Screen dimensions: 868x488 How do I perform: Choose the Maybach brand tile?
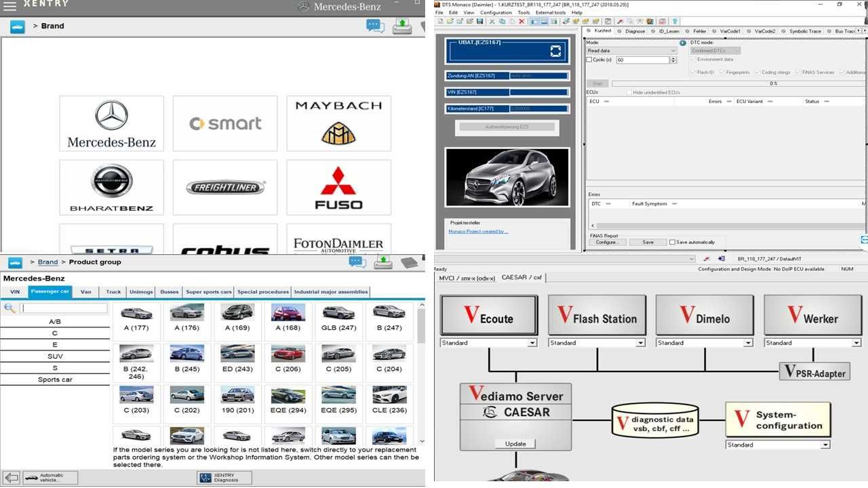338,123
